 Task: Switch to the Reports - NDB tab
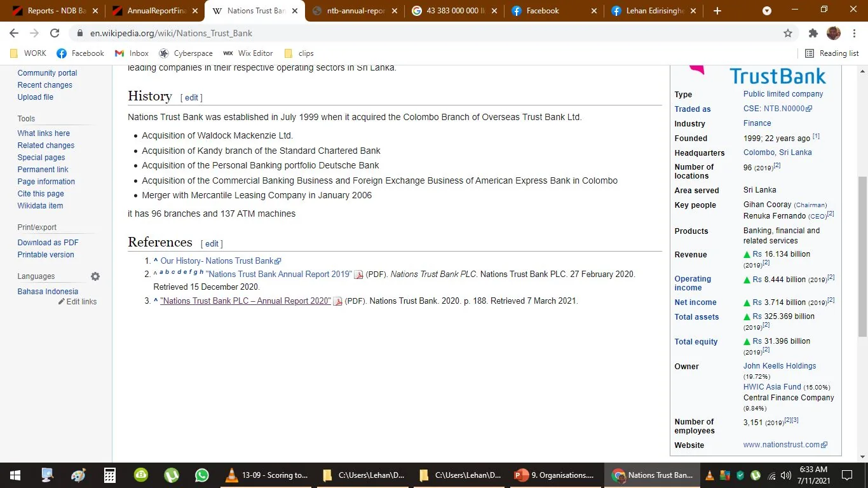pos(56,11)
